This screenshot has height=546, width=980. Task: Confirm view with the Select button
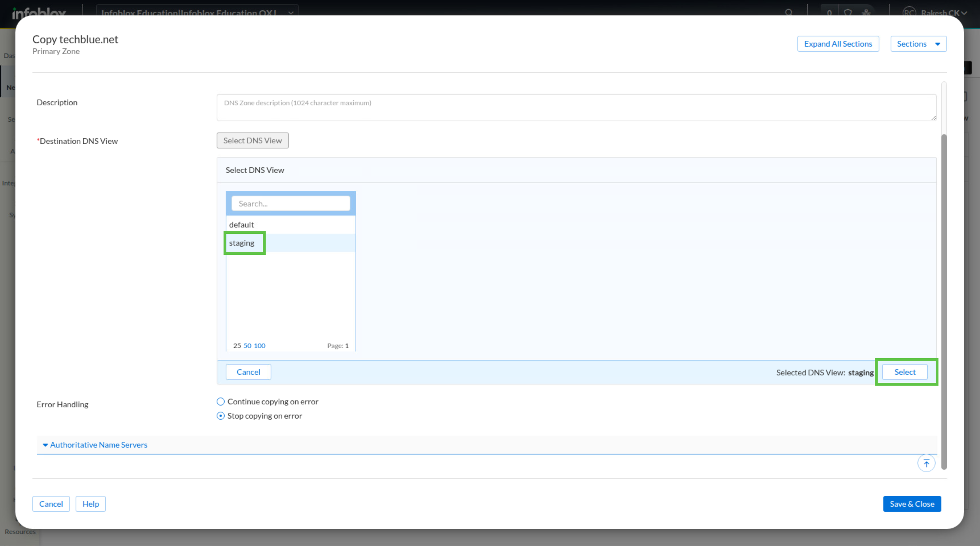(905, 372)
